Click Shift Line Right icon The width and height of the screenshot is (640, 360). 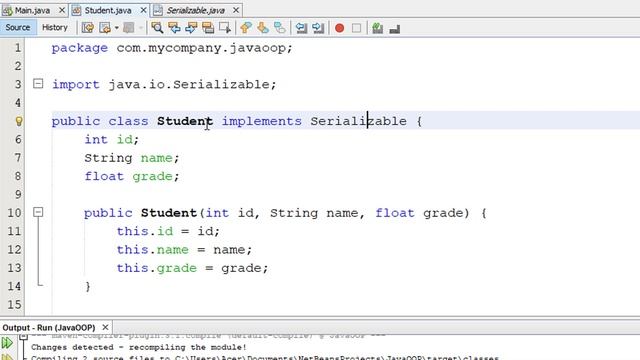pyautogui.click(x=318, y=28)
